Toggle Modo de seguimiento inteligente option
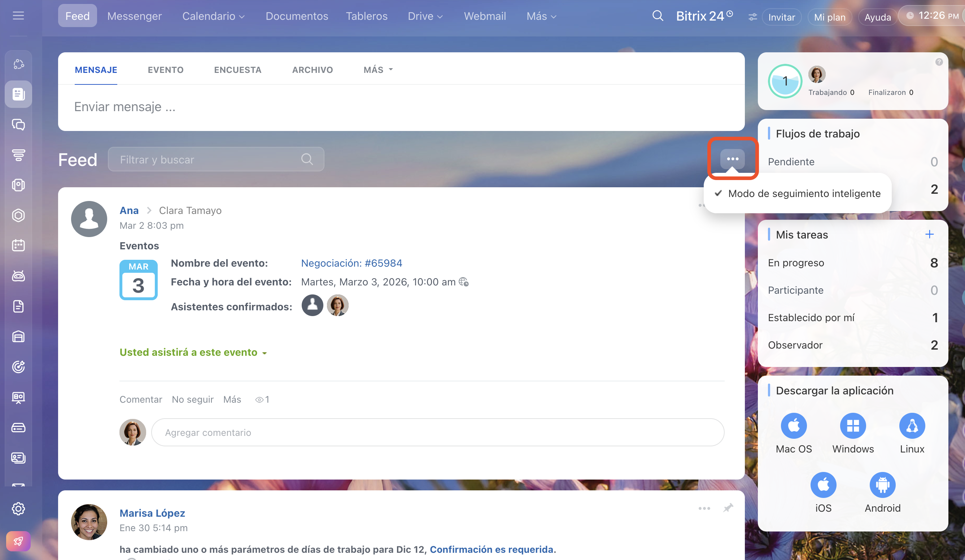This screenshot has width=965, height=560. (x=804, y=193)
